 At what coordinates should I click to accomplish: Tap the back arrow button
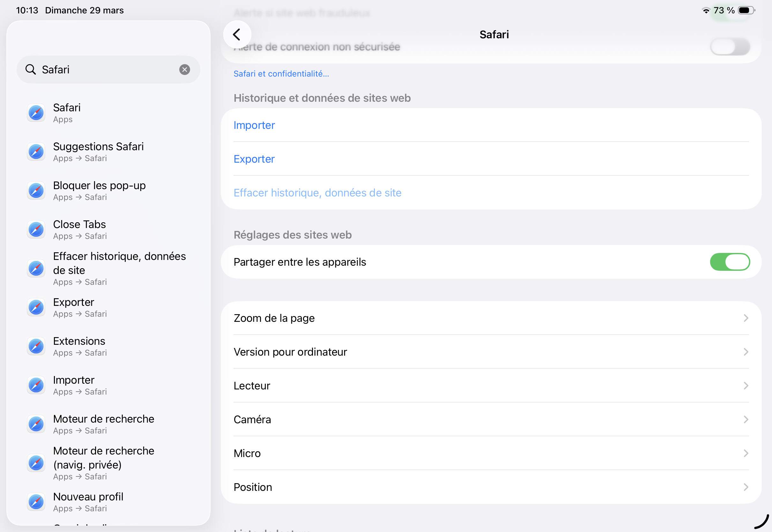237,34
